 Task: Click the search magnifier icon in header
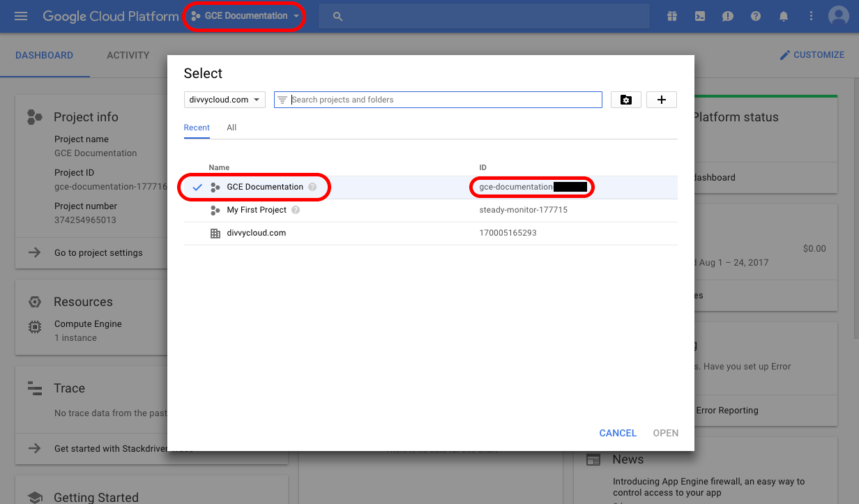(x=338, y=16)
